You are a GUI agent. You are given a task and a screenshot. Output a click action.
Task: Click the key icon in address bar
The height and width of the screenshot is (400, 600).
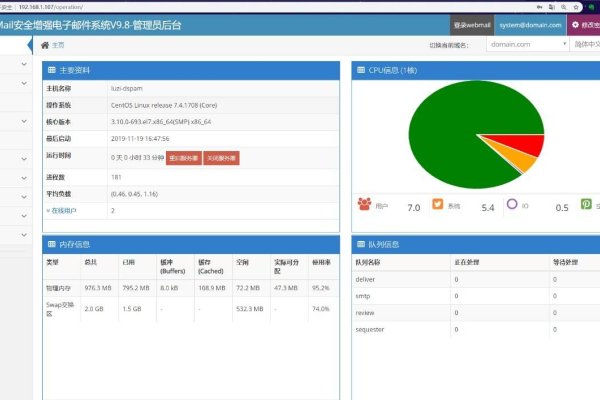tap(540, 7)
